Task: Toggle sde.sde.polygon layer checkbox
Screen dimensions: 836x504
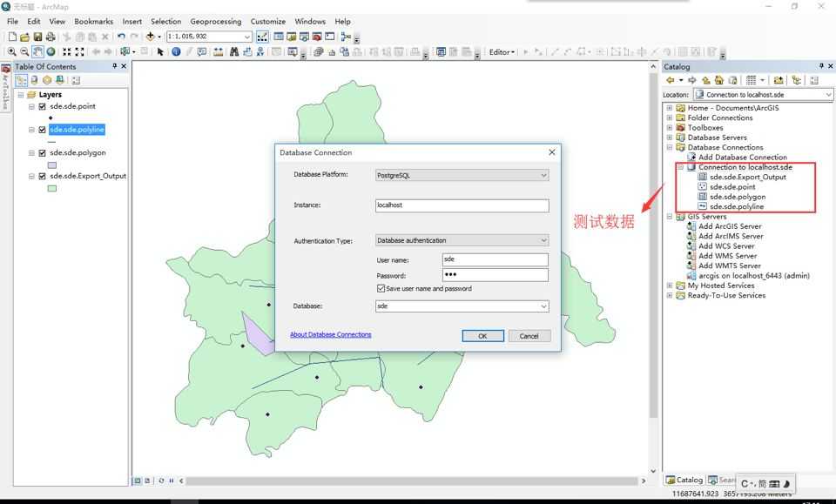Action: coord(42,153)
